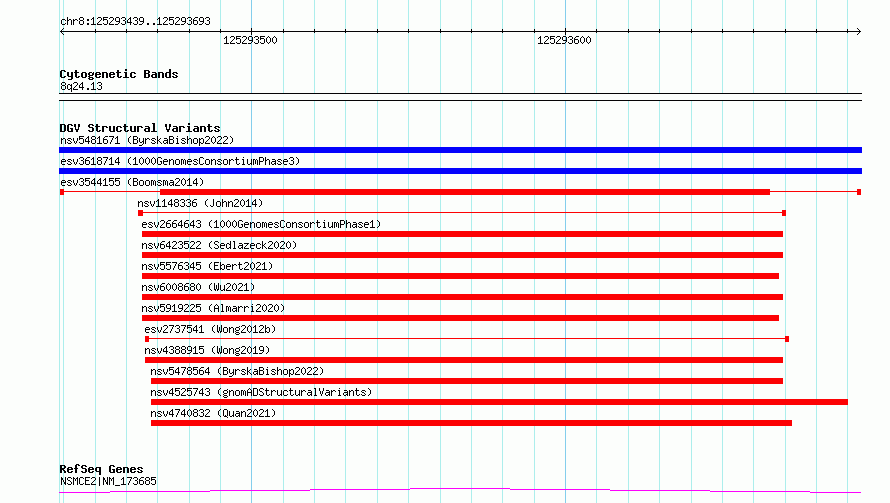Click the 8q24.13 band label
Screen dimensions: 890x503
[x=81, y=86]
